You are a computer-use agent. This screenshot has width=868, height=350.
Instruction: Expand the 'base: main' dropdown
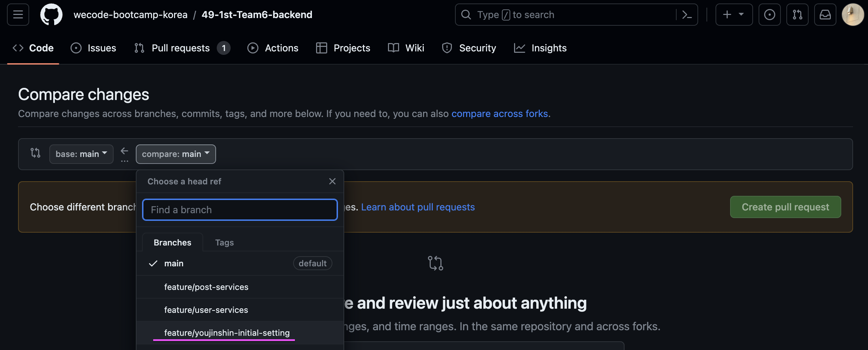click(81, 154)
